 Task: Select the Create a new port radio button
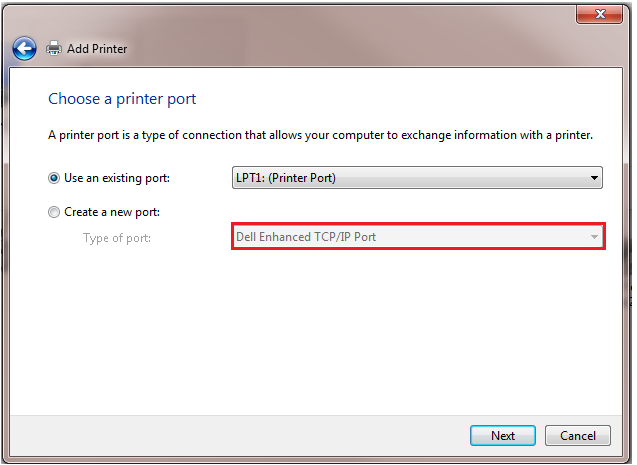54,212
